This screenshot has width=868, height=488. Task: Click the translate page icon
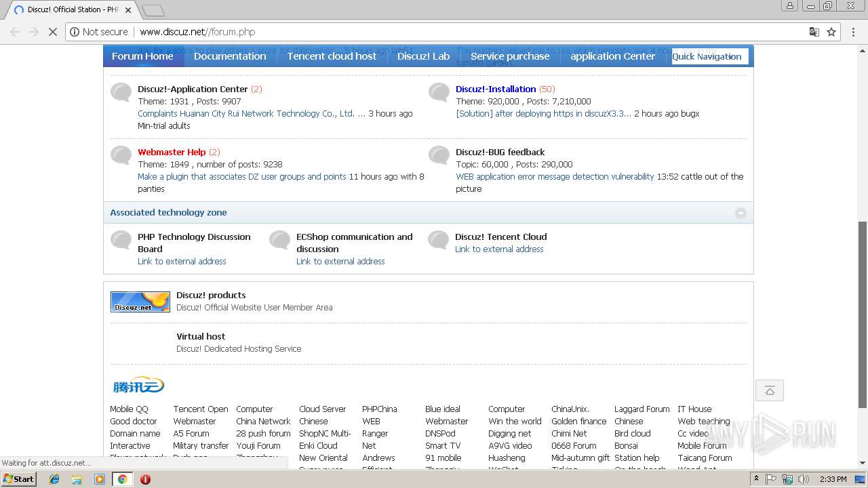[814, 32]
